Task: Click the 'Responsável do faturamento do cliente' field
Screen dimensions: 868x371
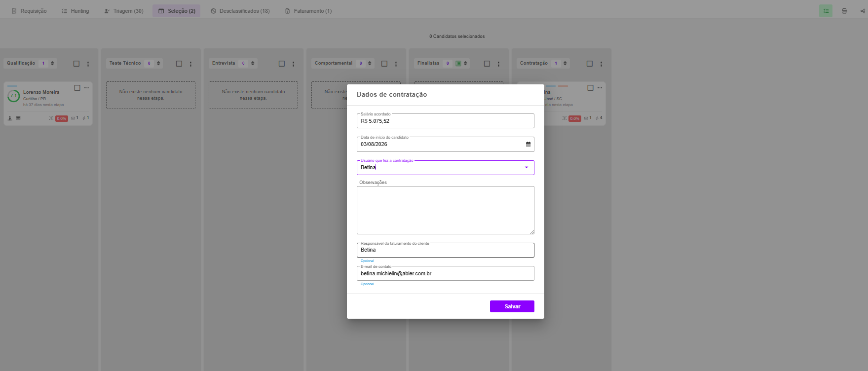Action: 446,250
